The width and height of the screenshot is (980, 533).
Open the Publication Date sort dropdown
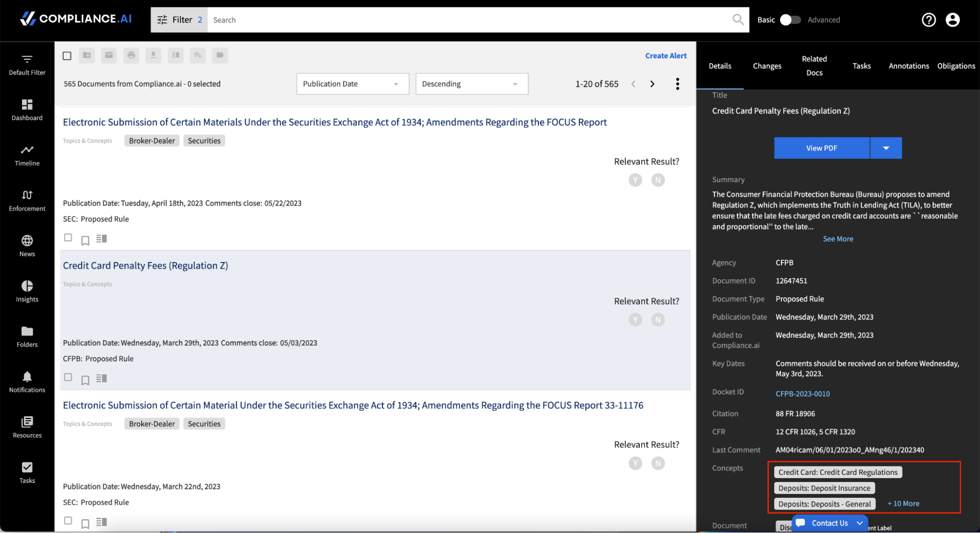tap(352, 84)
